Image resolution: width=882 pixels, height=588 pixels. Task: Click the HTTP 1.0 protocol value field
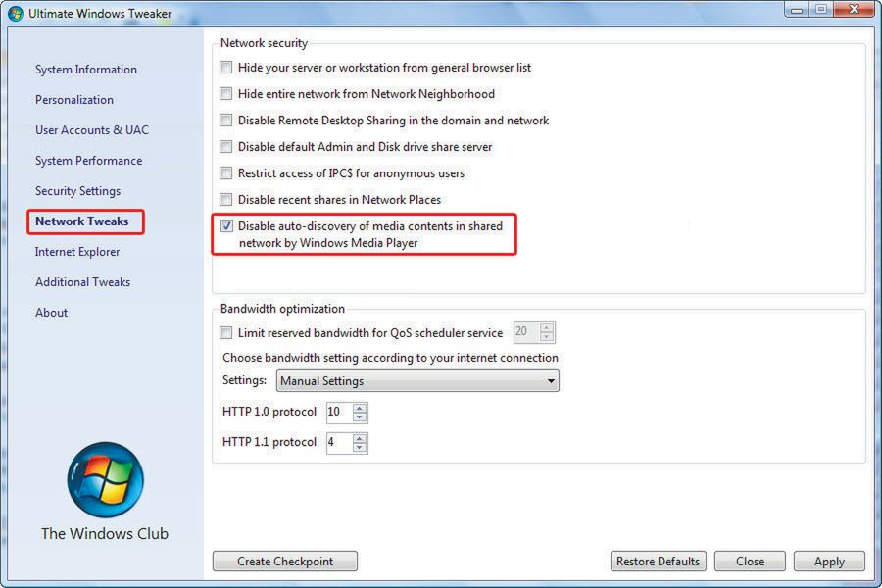tap(339, 412)
